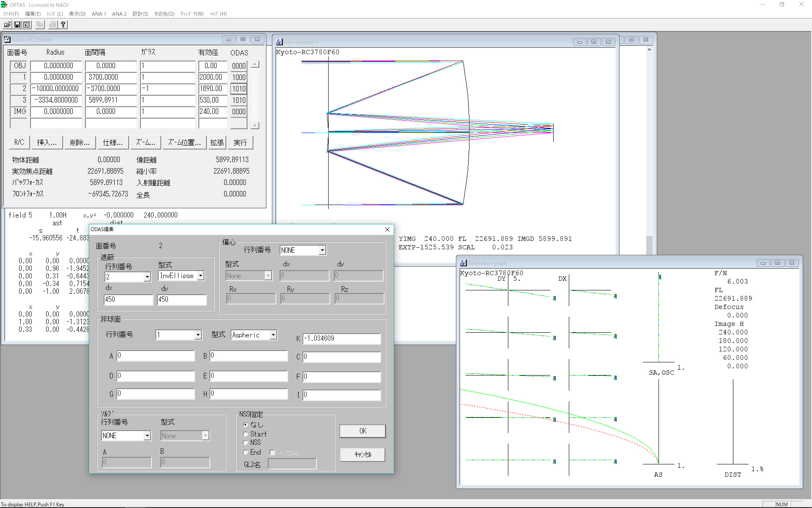Open the 設計(S) menu
This screenshot has height=508, width=812.
pos(140,14)
